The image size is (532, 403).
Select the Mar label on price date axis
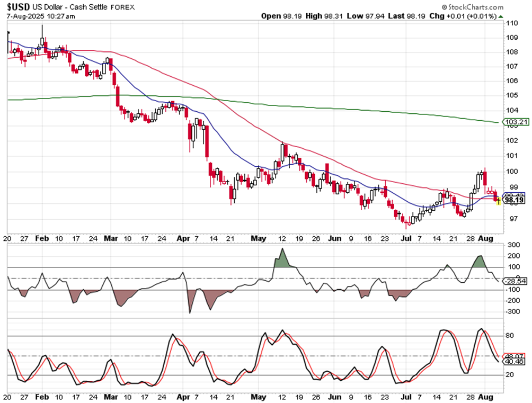tap(110, 238)
